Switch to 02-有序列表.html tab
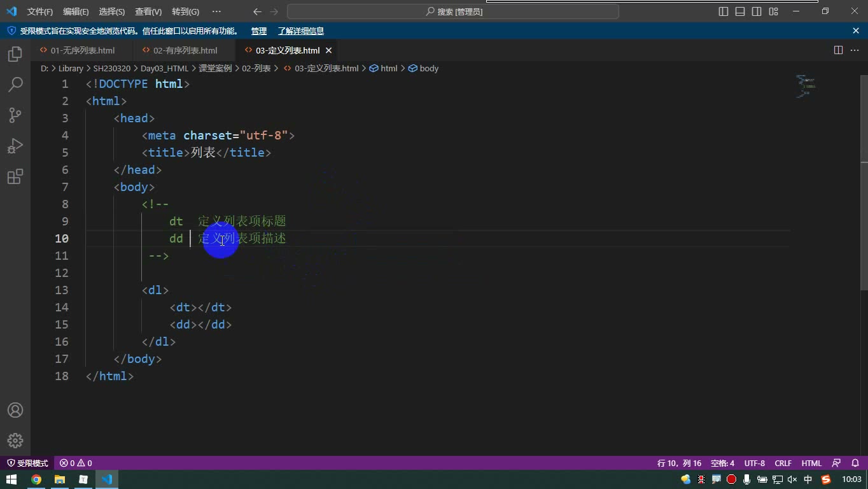The image size is (868, 489). (x=185, y=50)
